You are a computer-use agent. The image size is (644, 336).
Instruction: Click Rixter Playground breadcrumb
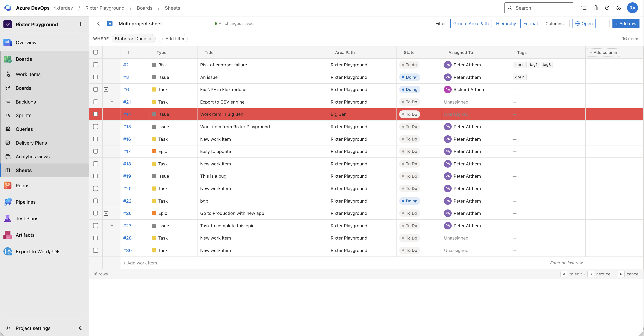tap(105, 8)
